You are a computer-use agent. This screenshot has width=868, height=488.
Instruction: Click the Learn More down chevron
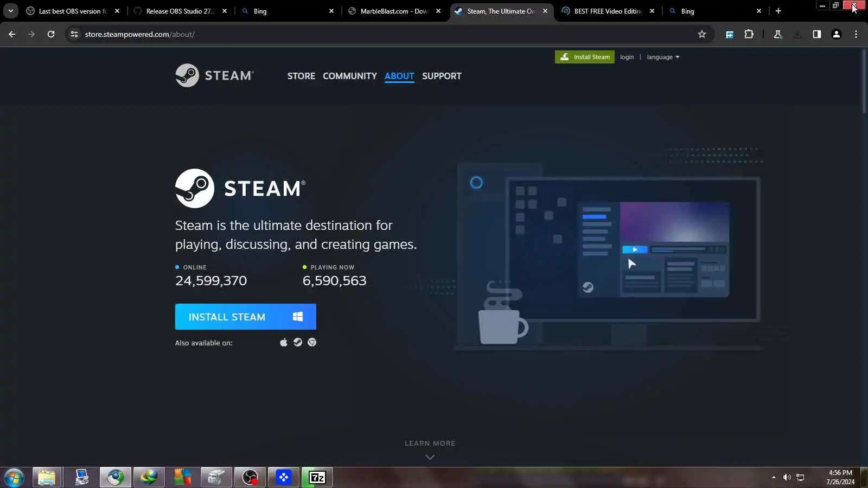point(430,457)
